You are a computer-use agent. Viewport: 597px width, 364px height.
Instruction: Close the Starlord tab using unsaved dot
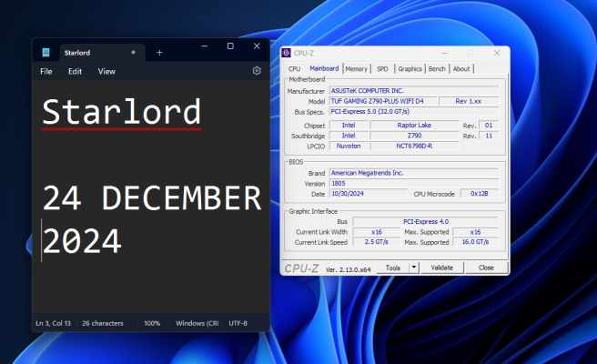coord(133,52)
